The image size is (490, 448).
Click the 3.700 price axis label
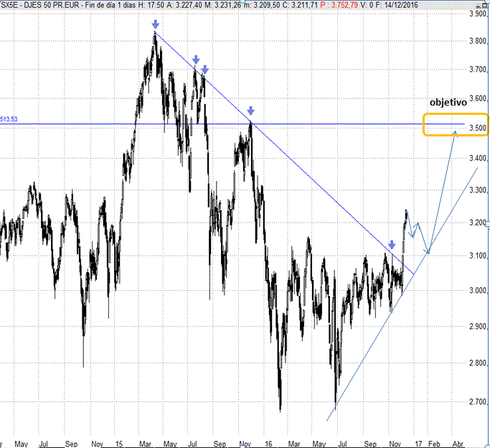coord(478,70)
